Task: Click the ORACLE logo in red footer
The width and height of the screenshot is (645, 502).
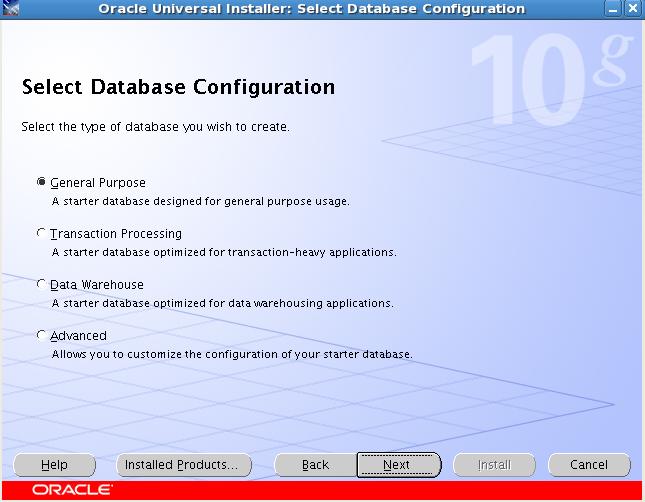Action: (72, 490)
